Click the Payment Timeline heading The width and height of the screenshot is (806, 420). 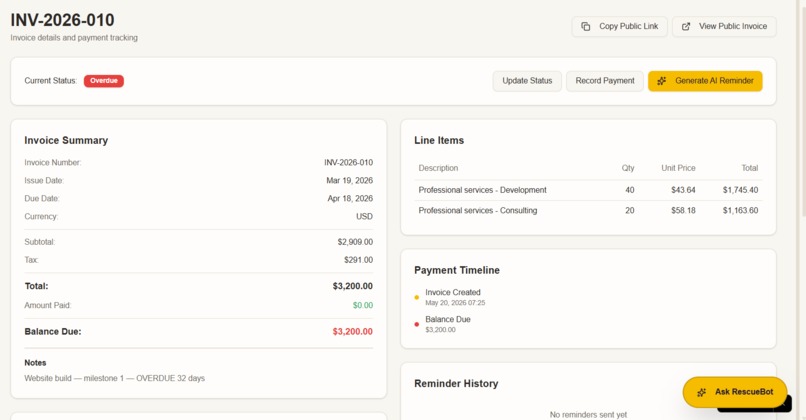(456, 270)
